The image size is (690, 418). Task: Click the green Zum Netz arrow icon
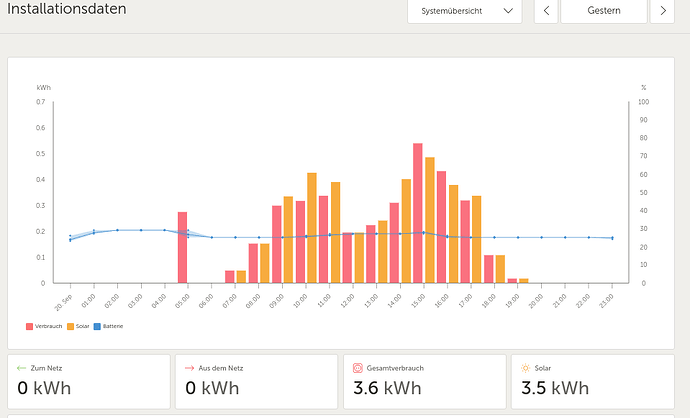(x=22, y=367)
